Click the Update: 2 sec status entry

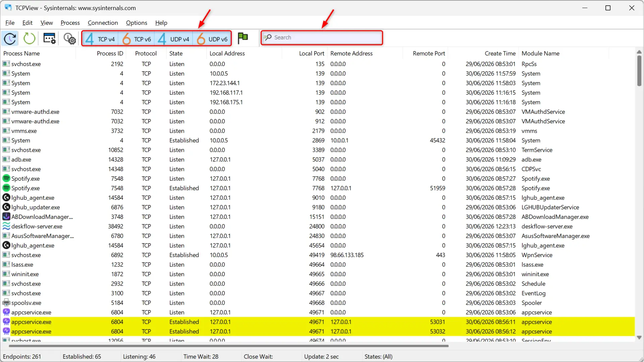pos(321,357)
